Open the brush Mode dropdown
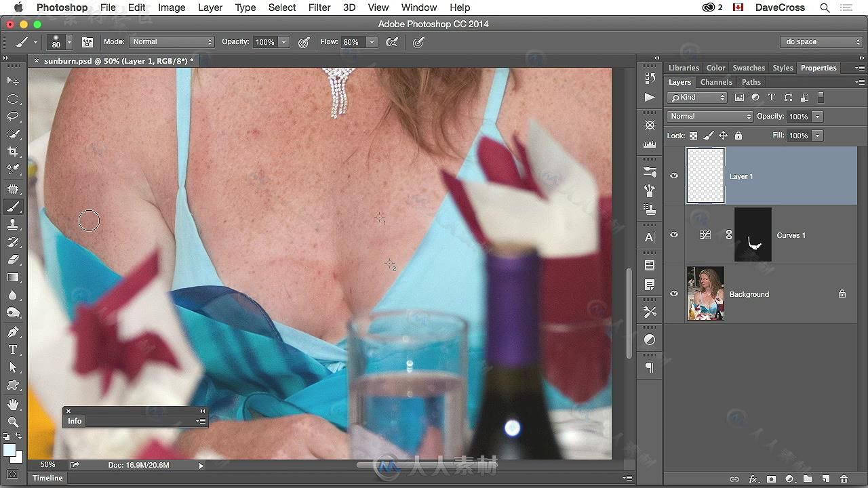Screen dimensions: 868x488 (172, 42)
